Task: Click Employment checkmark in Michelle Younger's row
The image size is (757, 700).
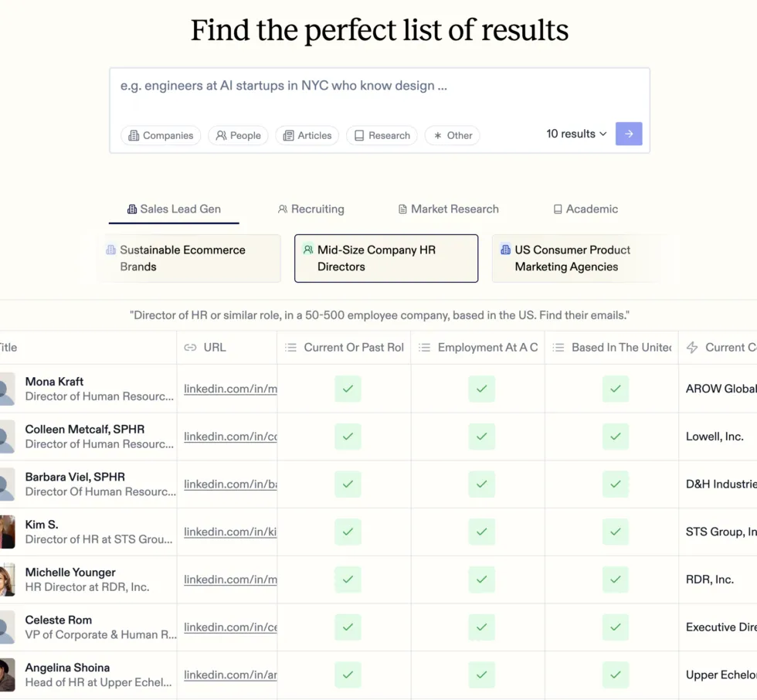Action: (481, 579)
